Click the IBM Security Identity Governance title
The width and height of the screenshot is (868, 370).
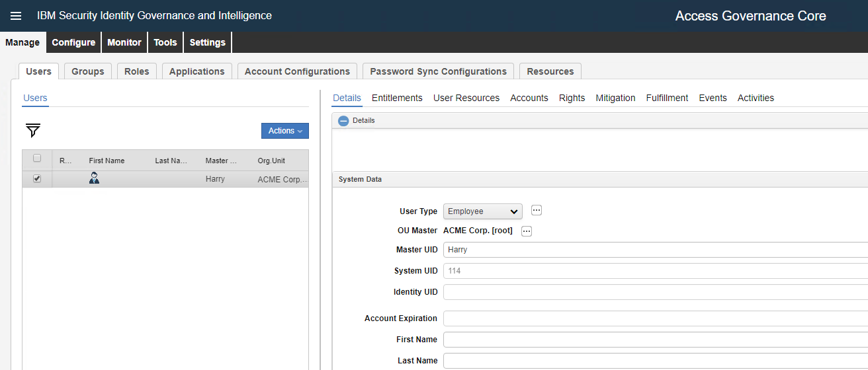point(154,16)
